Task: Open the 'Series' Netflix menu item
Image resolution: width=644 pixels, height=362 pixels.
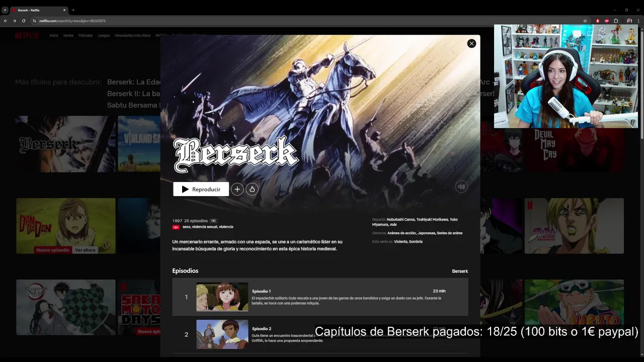Action: coord(68,36)
